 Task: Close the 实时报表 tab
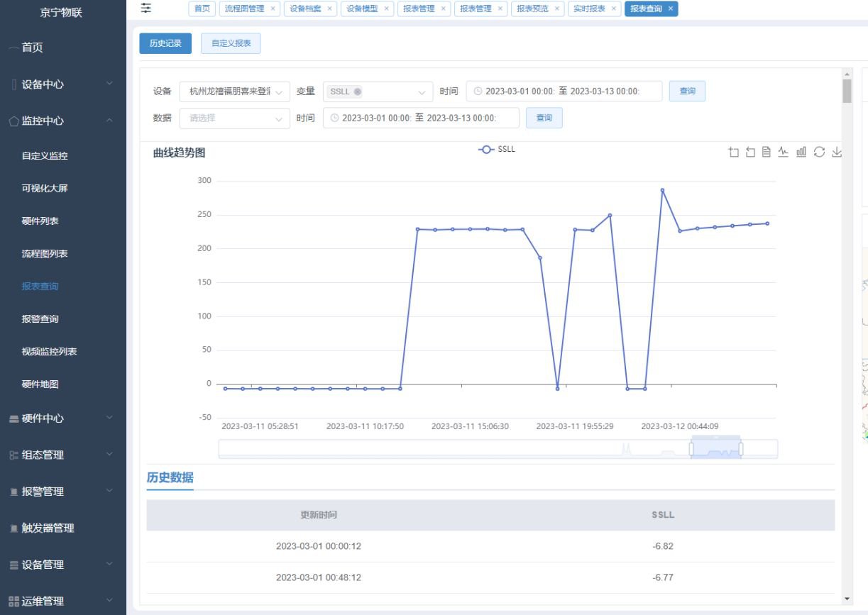pyautogui.click(x=614, y=9)
